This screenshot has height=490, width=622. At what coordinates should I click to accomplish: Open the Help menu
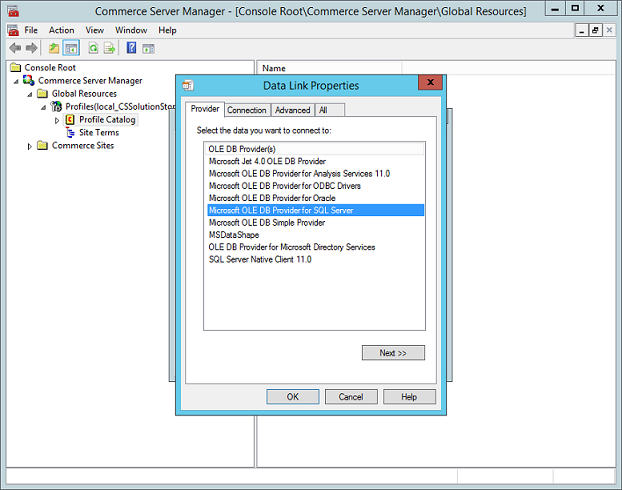tap(167, 30)
